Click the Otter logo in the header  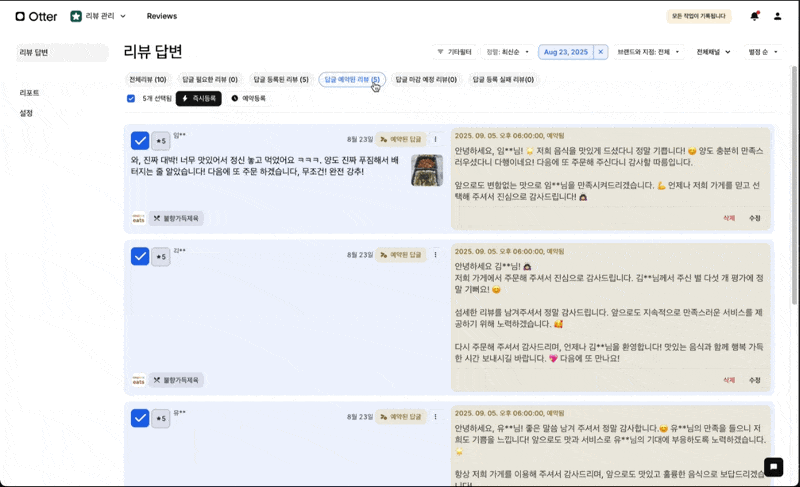pos(36,16)
